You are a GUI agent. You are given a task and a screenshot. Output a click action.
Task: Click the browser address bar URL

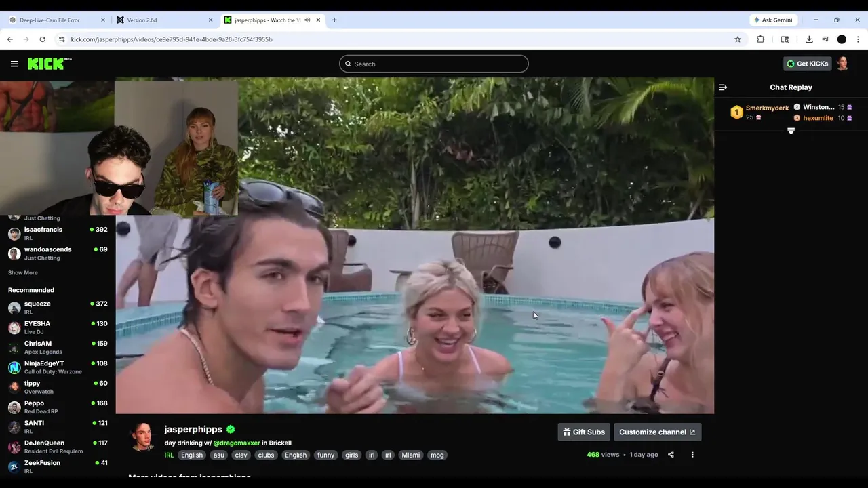click(x=172, y=39)
